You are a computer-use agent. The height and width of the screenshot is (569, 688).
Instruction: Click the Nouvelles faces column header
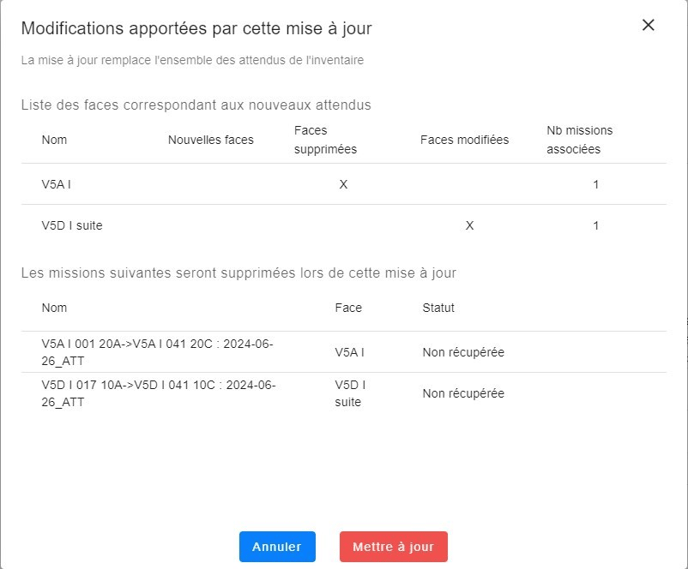point(211,140)
